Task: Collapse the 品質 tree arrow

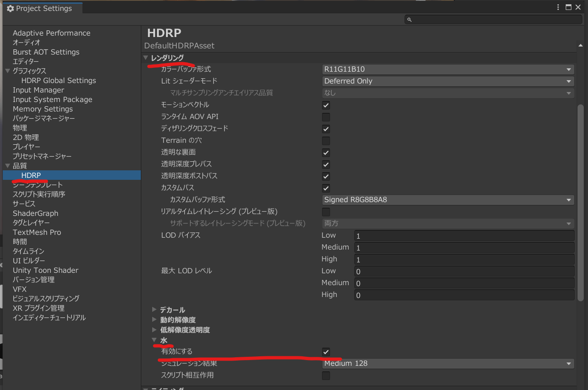Action: pyautogui.click(x=7, y=166)
